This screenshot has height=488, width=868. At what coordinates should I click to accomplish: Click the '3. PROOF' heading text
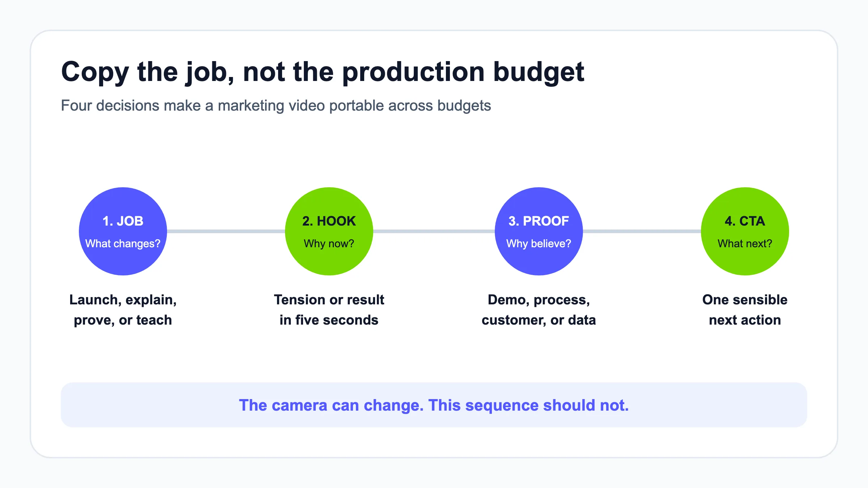[539, 221]
